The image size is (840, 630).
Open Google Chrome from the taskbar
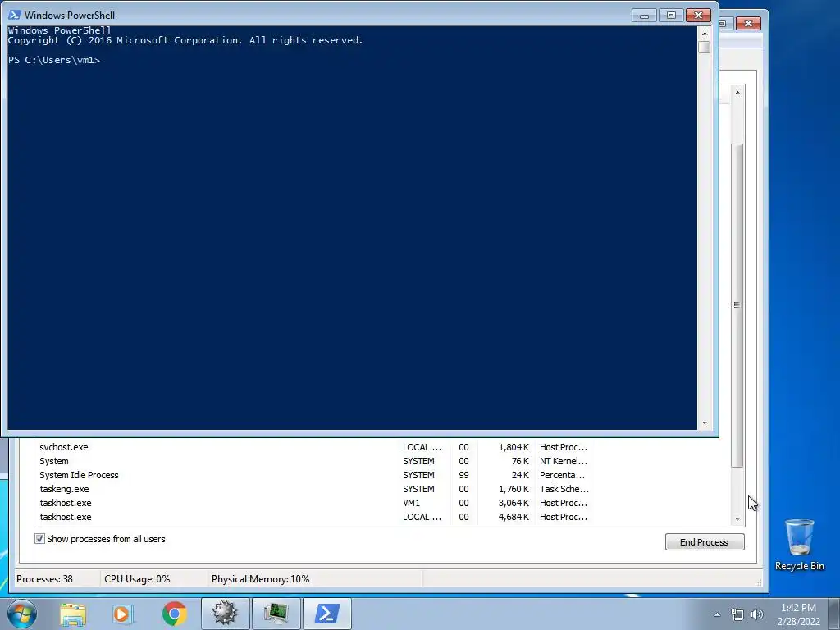pos(174,614)
